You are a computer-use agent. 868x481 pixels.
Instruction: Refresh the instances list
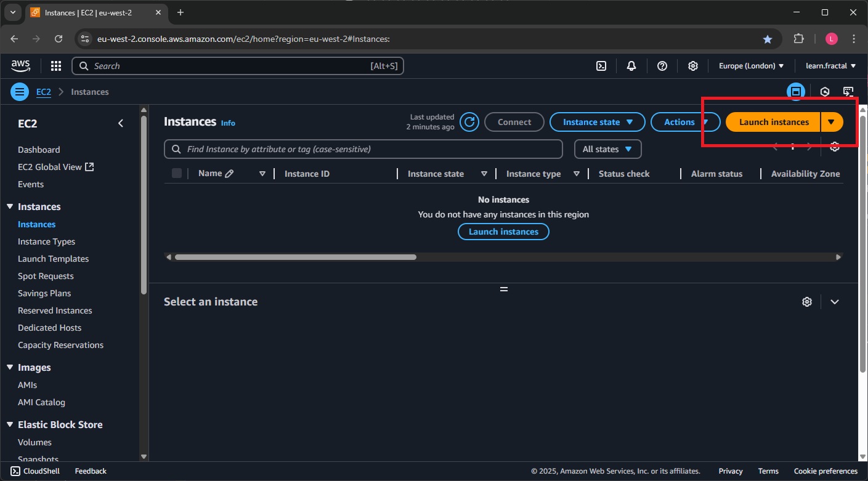(x=469, y=122)
